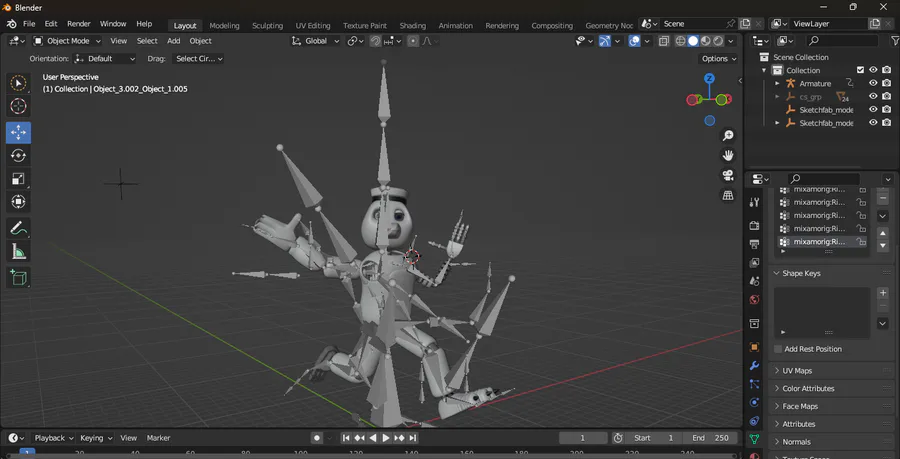Open the viewport Options dropdown
The height and width of the screenshot is (459, 900).
click(x=719, y=59)
